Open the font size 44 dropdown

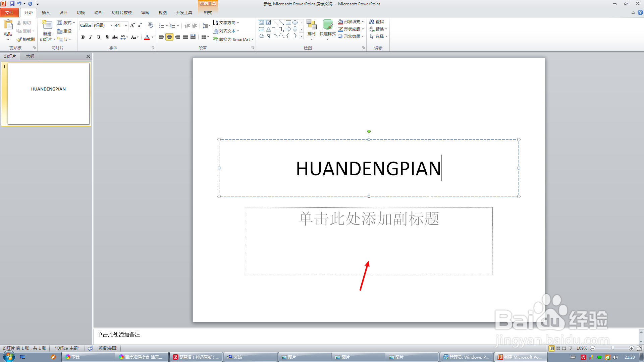click(126, 25)
